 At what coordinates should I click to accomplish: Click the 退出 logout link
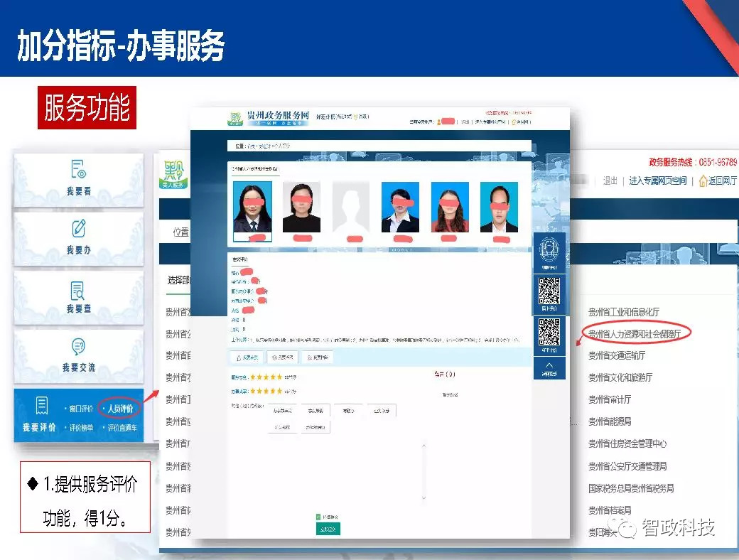point(610,180)
